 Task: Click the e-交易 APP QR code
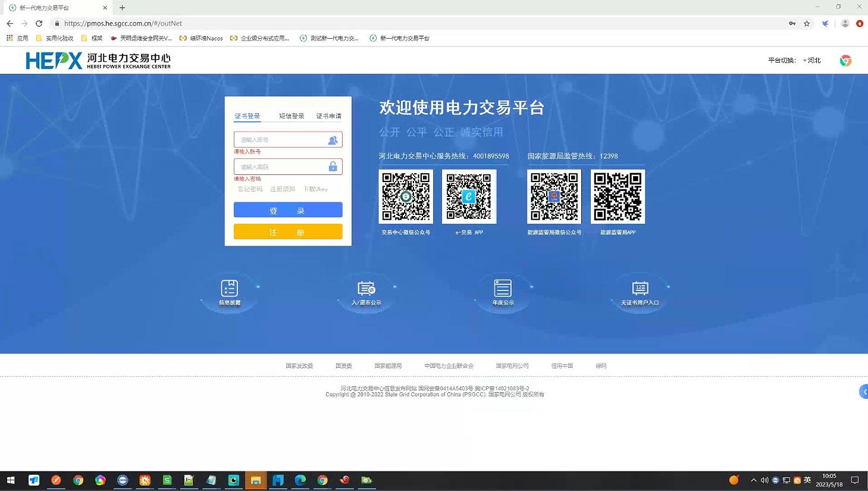[x=469, y=196]
